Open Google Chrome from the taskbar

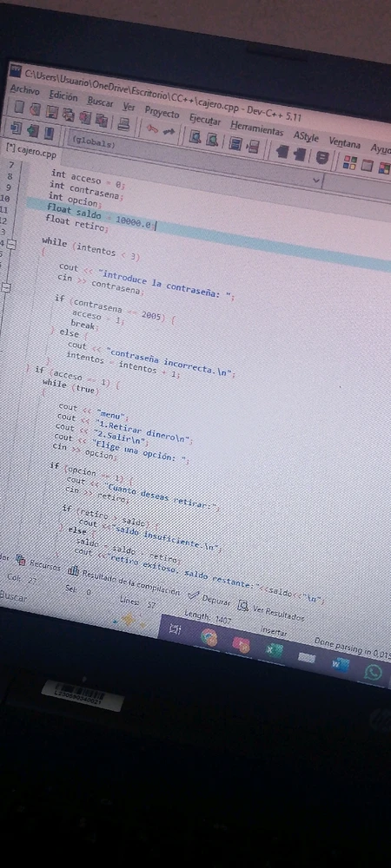point(209,638)
